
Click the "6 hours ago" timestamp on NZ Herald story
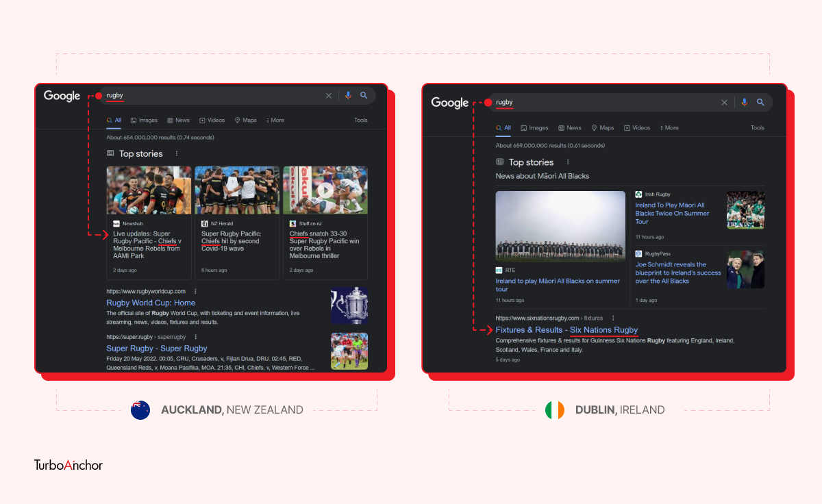pos(214,270)
